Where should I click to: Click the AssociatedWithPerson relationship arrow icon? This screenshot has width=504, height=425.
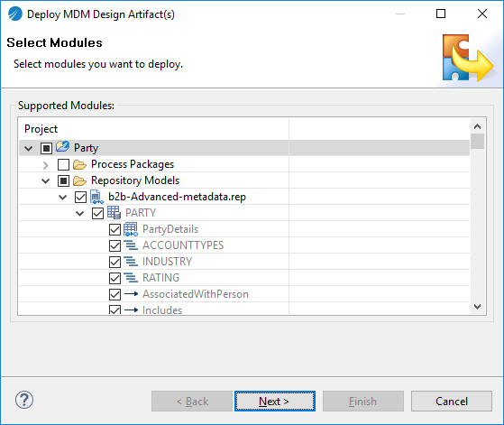(131, 294)
